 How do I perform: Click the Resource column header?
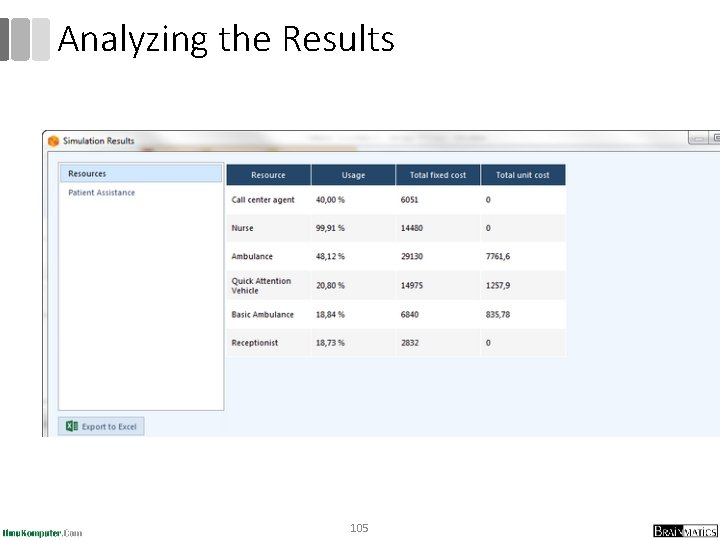coord(269,175)
